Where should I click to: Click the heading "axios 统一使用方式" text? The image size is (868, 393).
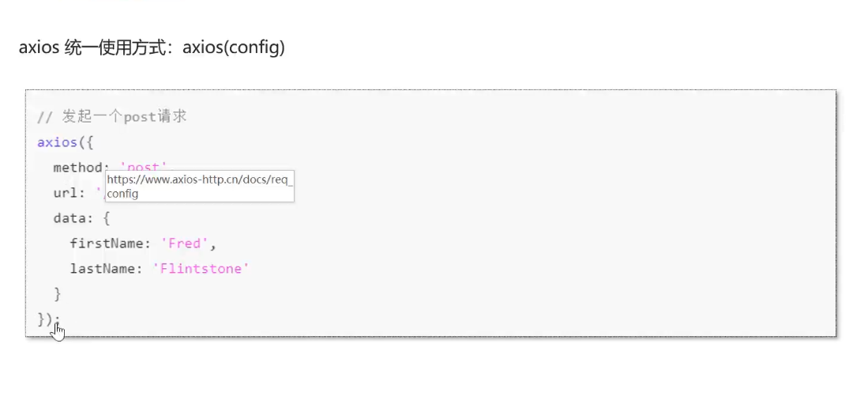click(x=92, y=47)
